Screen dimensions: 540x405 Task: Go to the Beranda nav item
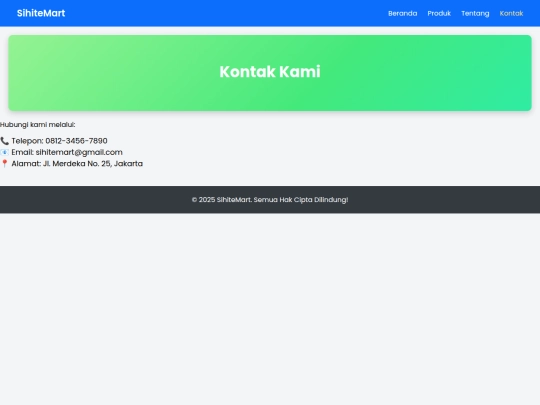(403, 13)
